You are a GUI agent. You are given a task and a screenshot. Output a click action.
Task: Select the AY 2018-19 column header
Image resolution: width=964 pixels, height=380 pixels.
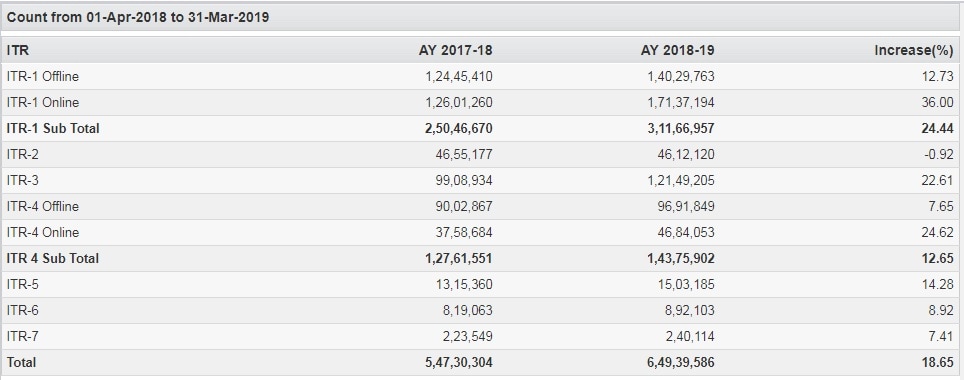click(x=678, y=50)
